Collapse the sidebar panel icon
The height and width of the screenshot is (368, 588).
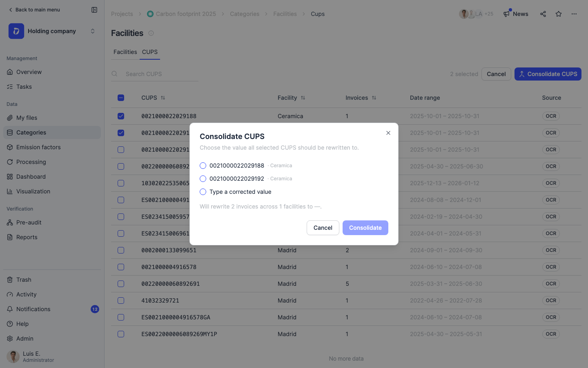94,10
